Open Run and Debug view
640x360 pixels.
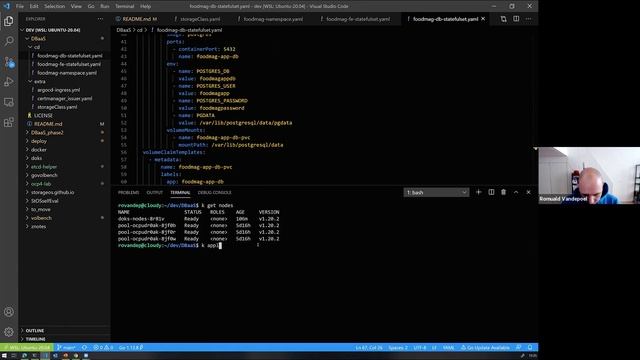pyautogui.click(x=9, y=82)
